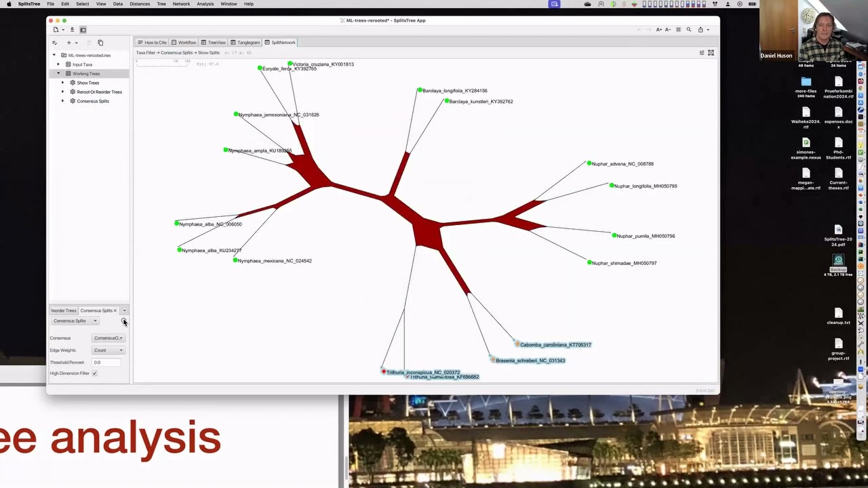Click the duplicate/copy icon above the workflow tree
The height and width of the screenshot is (488, 868).
point(100,43)
